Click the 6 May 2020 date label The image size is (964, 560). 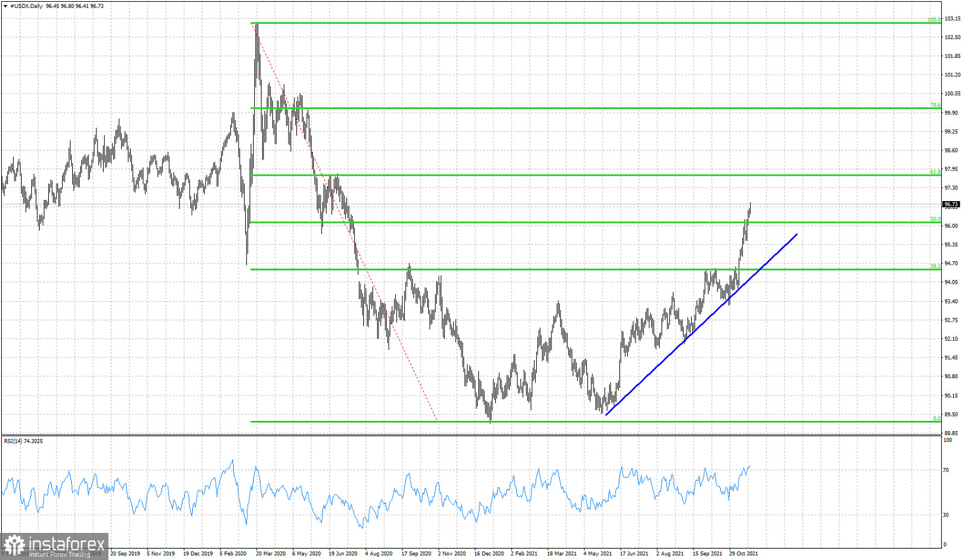pos(307,554)
